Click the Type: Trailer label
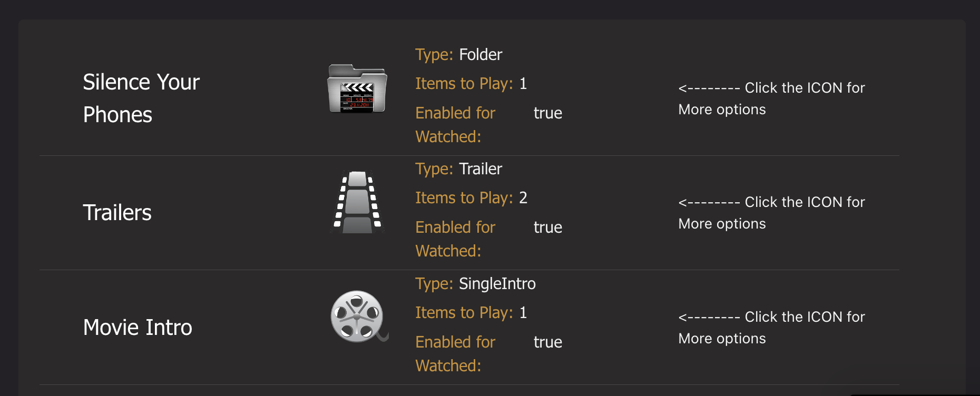Screen dimensions: 980x396 tap(458, 169)
